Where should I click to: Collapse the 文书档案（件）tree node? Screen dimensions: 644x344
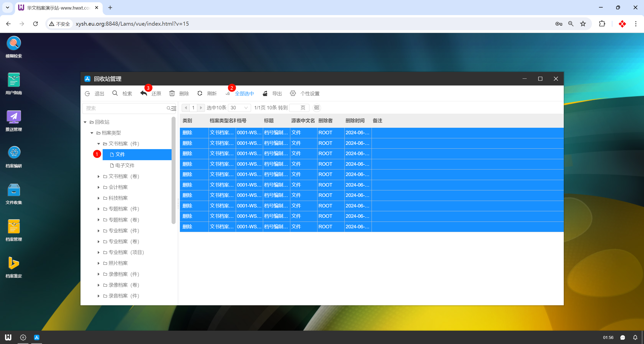(99, 144)
